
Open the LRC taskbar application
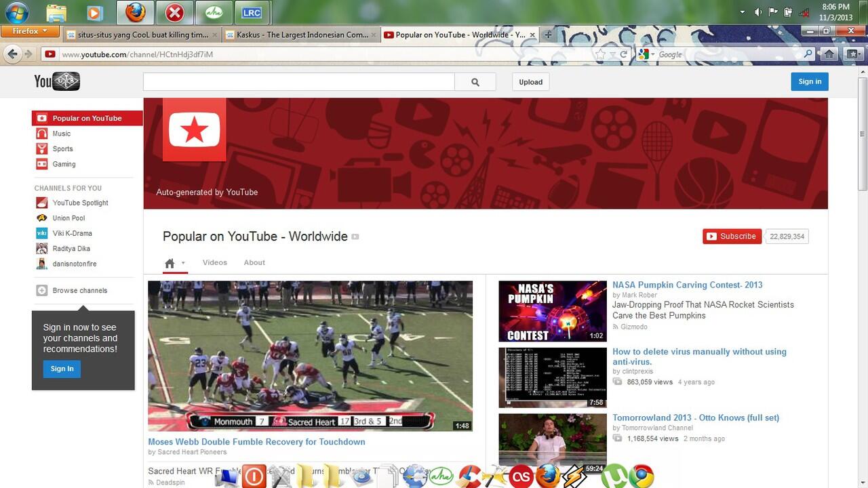(x=252, y=12)
